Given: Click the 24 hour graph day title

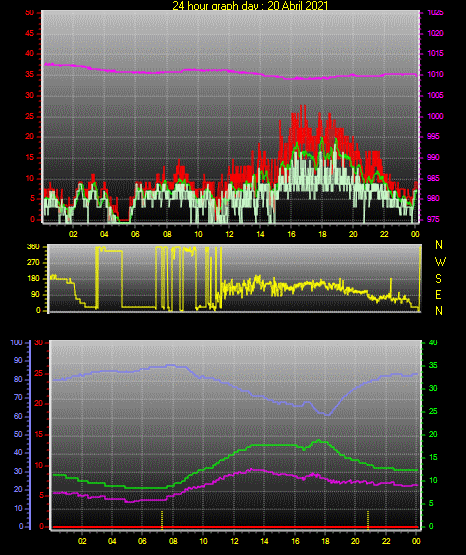Looking at the screenshot, I should click(x=251, y=5).
